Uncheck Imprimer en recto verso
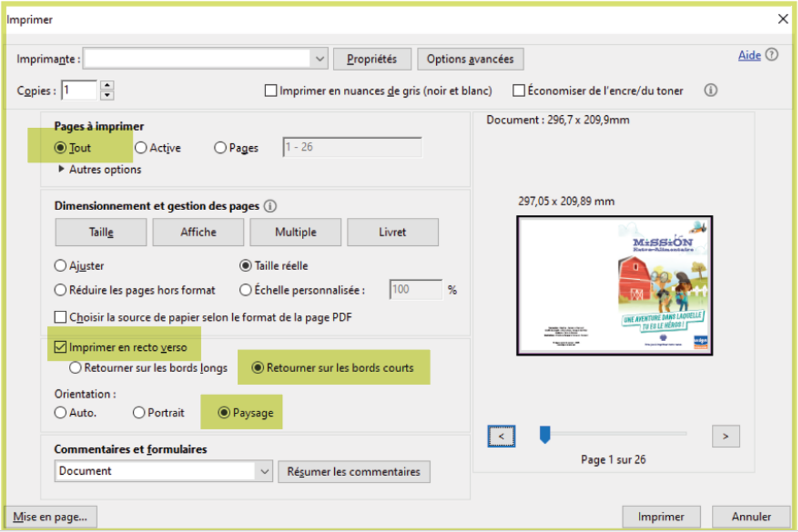 (61, 347)
